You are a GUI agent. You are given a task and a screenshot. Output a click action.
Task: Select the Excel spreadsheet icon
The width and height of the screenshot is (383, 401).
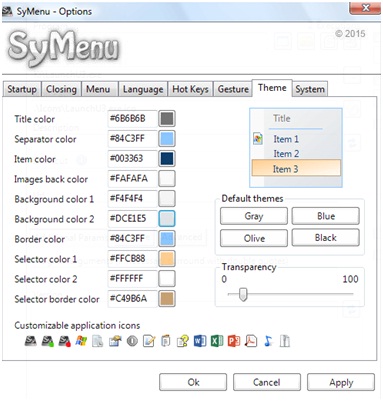click(x=217, y=341)
